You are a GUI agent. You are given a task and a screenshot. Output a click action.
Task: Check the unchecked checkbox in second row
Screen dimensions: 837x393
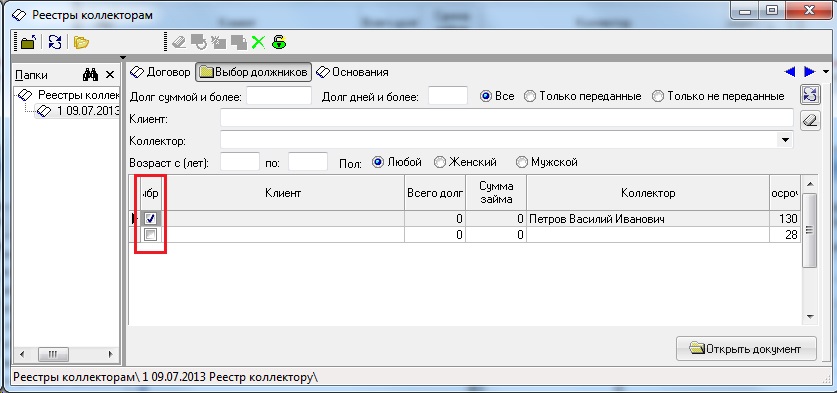tap(151, 234)
